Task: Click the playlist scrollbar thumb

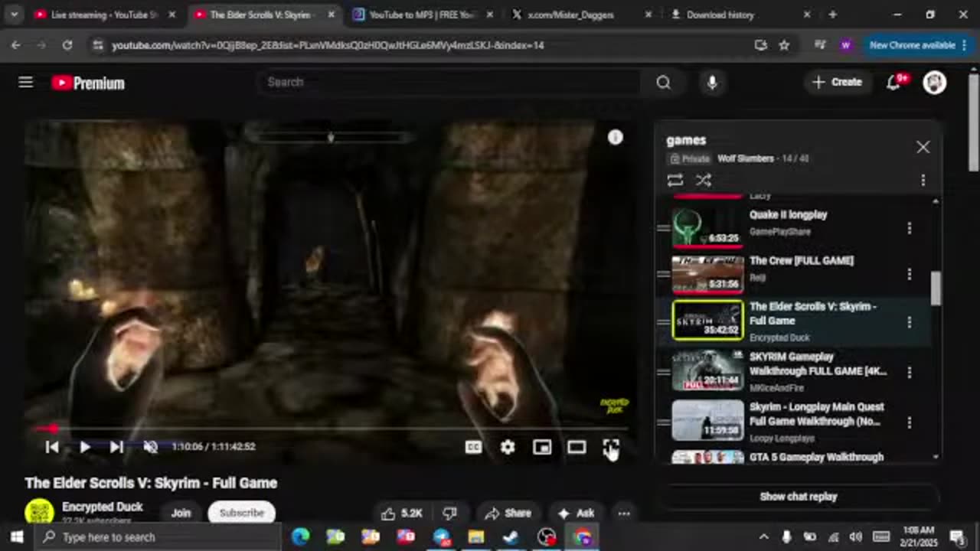Action: tap(935, 289)
